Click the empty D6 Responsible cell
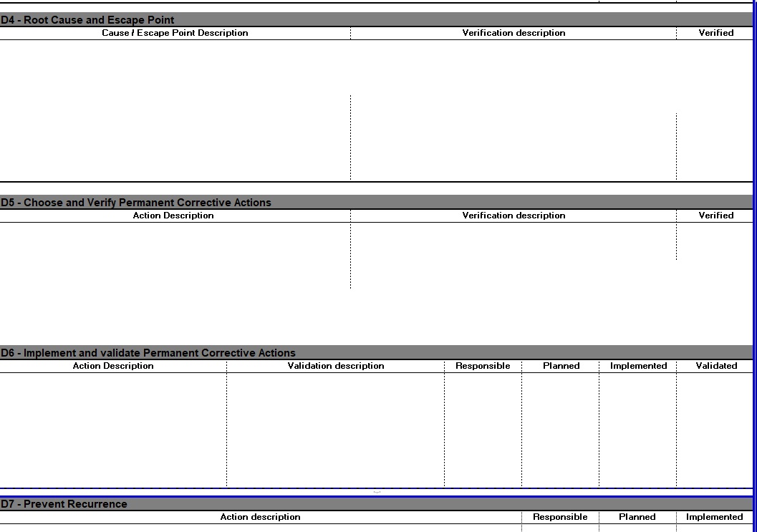 [x=483, y=430]
